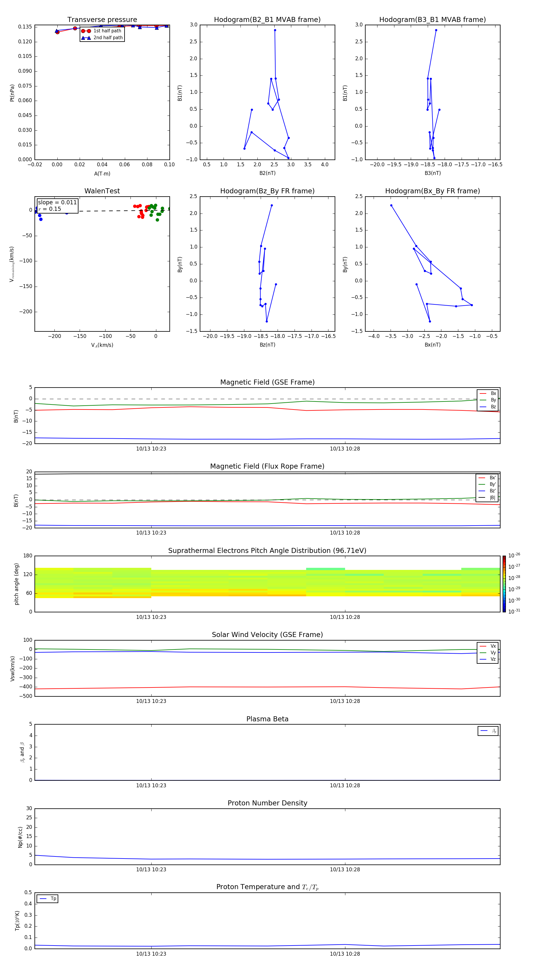Click the 'Magnetic Field (GSE Frame)' title
The width and height of the screenshot is (535, 980).
[x=267, y=382]
